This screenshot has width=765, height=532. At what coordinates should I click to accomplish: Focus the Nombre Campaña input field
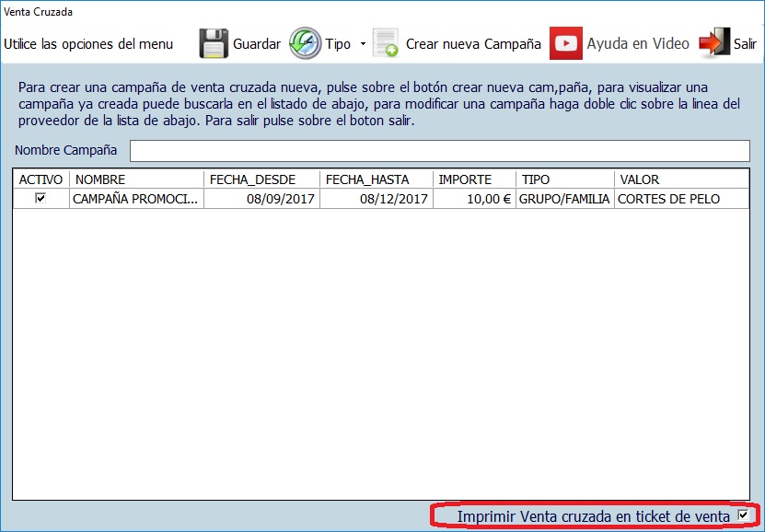[x=440, y=151]
